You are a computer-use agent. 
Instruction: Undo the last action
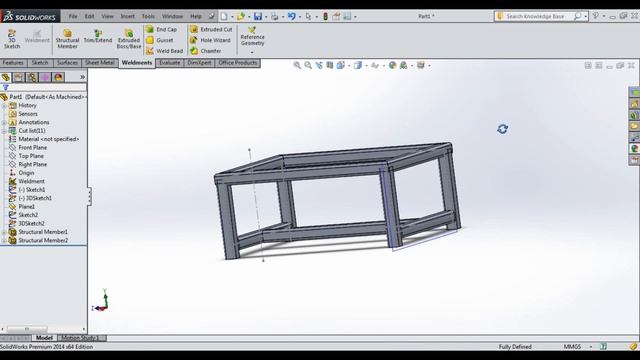(291, 16)
